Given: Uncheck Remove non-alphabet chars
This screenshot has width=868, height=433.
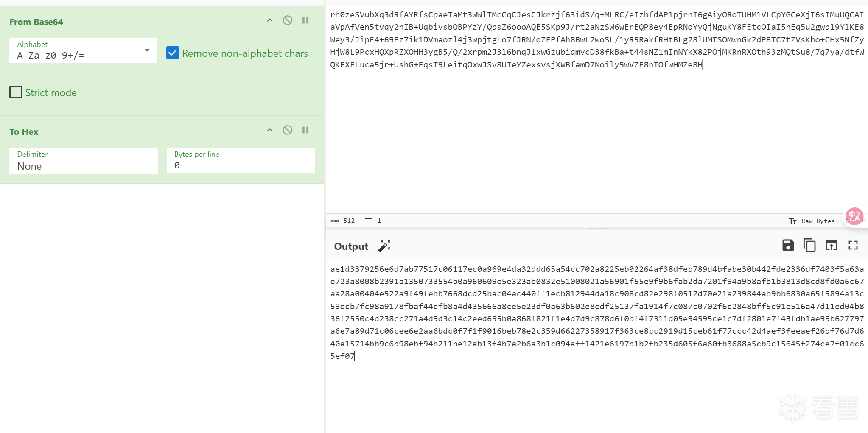Looking at the screenshot, I should pos(173,53).
